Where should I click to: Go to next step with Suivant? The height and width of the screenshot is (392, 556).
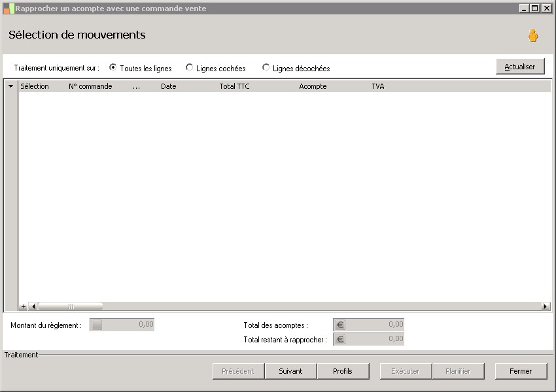click(290, 371)
